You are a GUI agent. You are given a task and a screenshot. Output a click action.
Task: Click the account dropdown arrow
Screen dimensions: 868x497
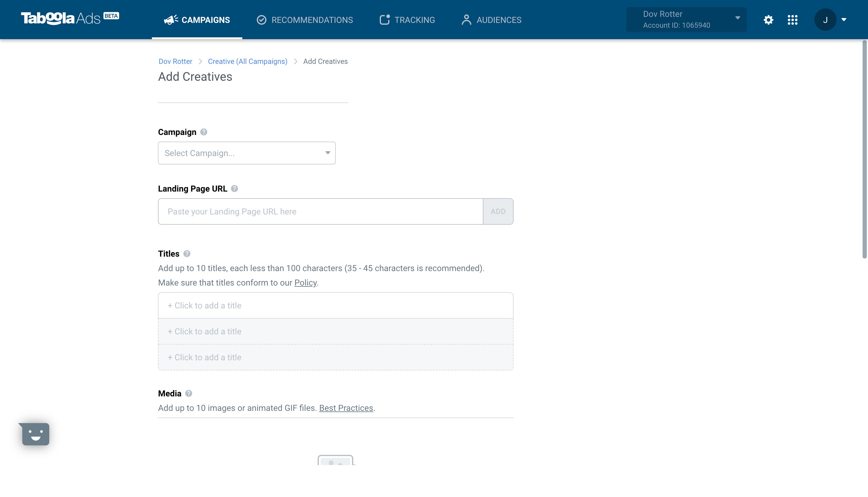point(738,19)
